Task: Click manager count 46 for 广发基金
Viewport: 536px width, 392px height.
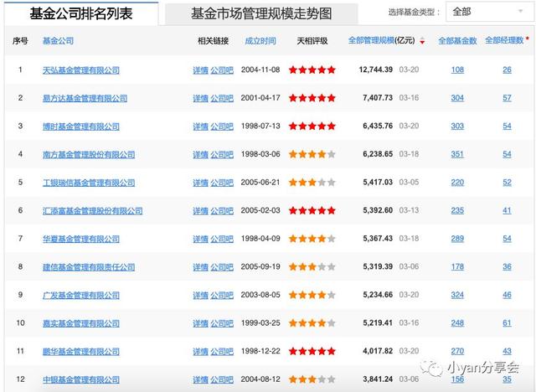Action: coord(507,295)
